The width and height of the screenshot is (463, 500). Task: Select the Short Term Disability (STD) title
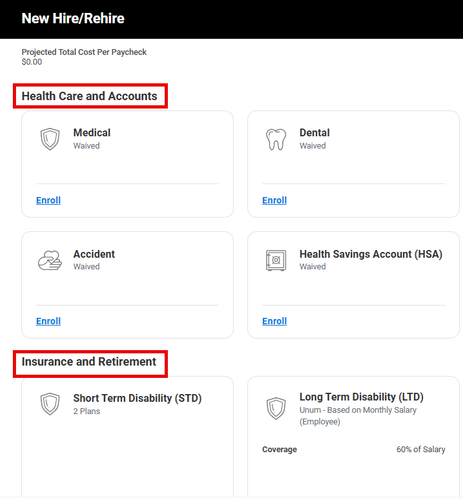coord(137,398)
